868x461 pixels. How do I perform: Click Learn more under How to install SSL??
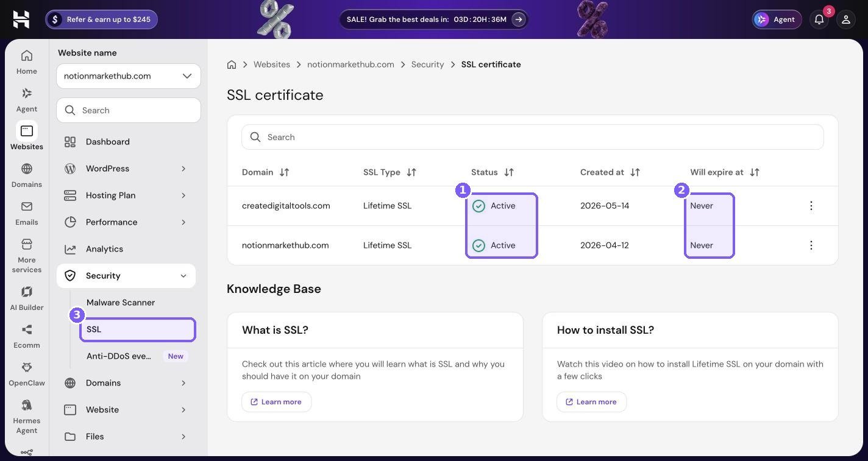pos(592,402)
